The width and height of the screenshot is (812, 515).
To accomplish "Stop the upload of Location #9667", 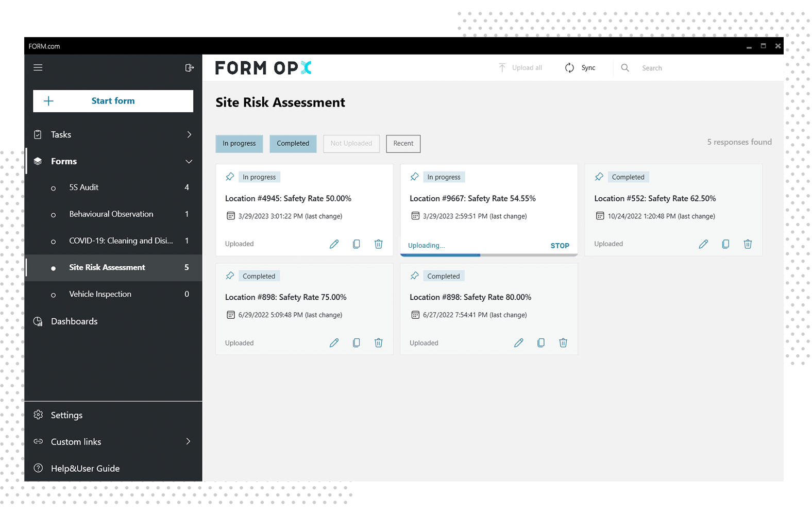I will pyautogui.click(x=560, y=246).
